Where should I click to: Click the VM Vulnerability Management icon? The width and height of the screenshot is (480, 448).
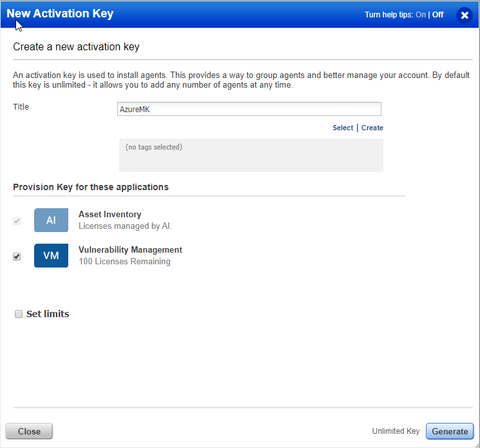coord(51,256)
